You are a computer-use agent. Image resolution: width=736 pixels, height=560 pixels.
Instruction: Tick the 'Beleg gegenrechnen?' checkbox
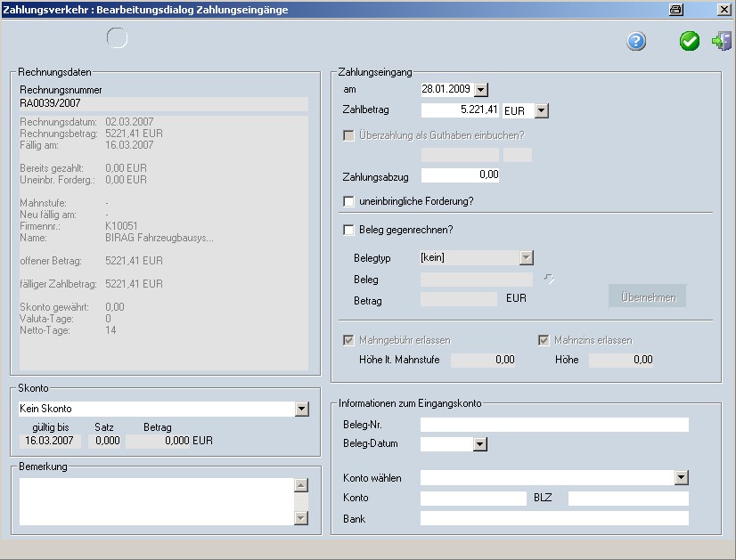coord(349,231)
